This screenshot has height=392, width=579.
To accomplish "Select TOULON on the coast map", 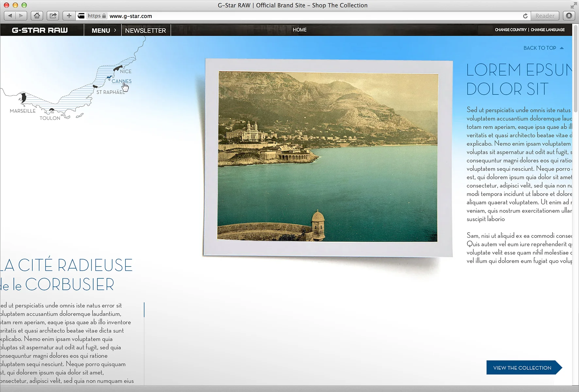I will point(50,118).
